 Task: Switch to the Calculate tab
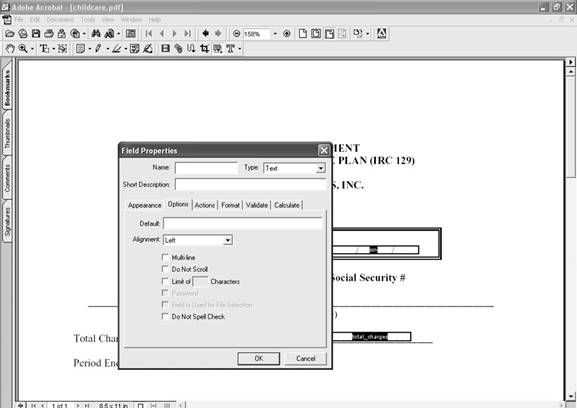287,205
